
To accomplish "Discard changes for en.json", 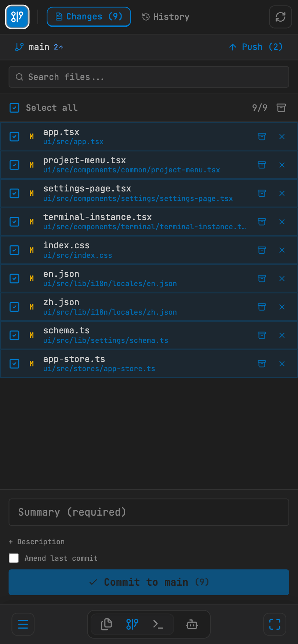I will (x=282, y=279).
